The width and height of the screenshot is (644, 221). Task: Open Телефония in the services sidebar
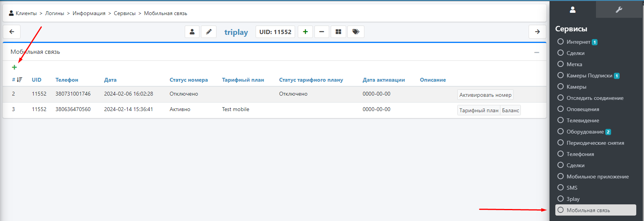596,154
